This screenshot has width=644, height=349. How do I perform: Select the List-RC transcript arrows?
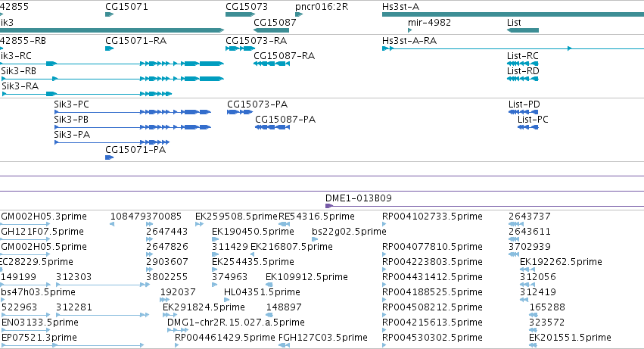tap(523, 64)
